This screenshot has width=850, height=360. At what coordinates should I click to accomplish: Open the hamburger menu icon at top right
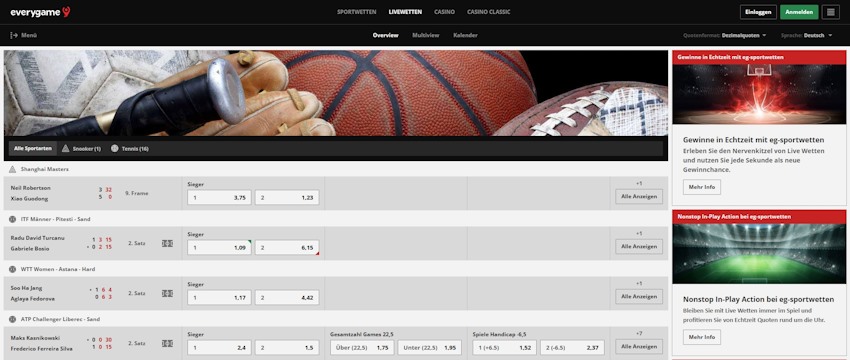coord(830,12)
